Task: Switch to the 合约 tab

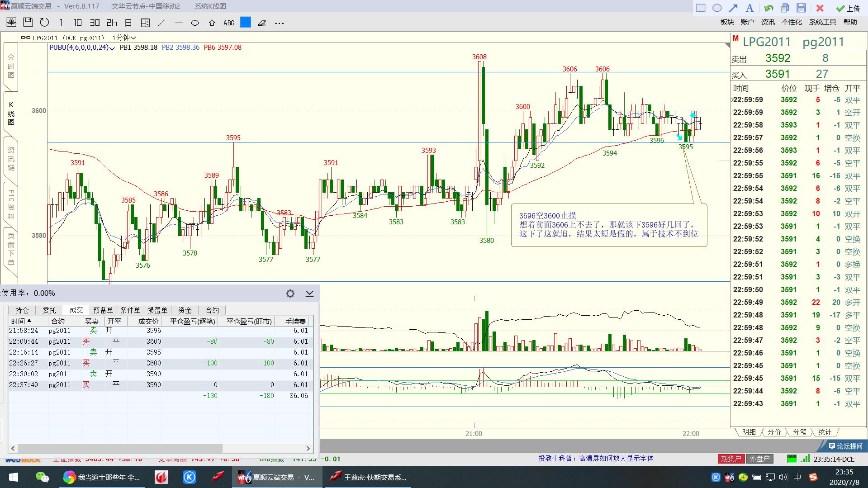Action: coord(212,310)
